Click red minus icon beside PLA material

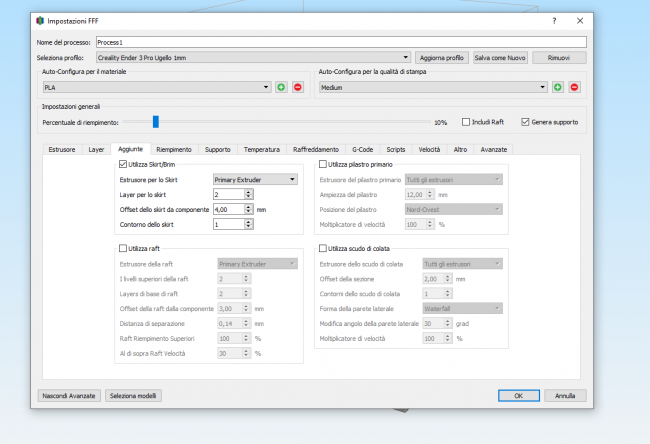297,88
